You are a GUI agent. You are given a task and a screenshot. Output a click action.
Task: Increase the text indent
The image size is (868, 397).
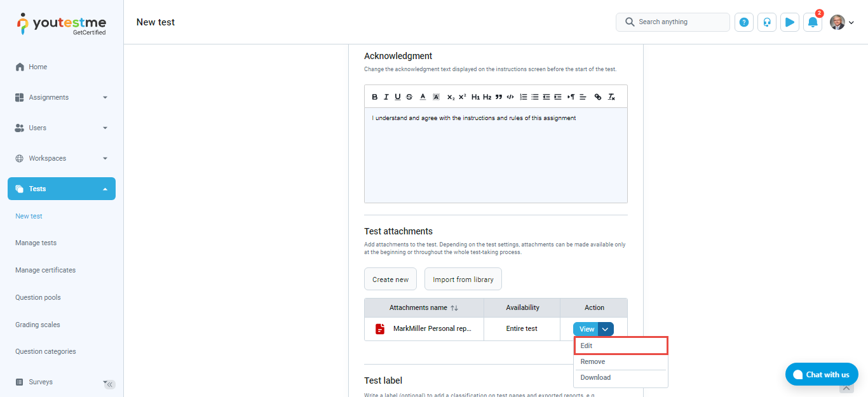558,97
